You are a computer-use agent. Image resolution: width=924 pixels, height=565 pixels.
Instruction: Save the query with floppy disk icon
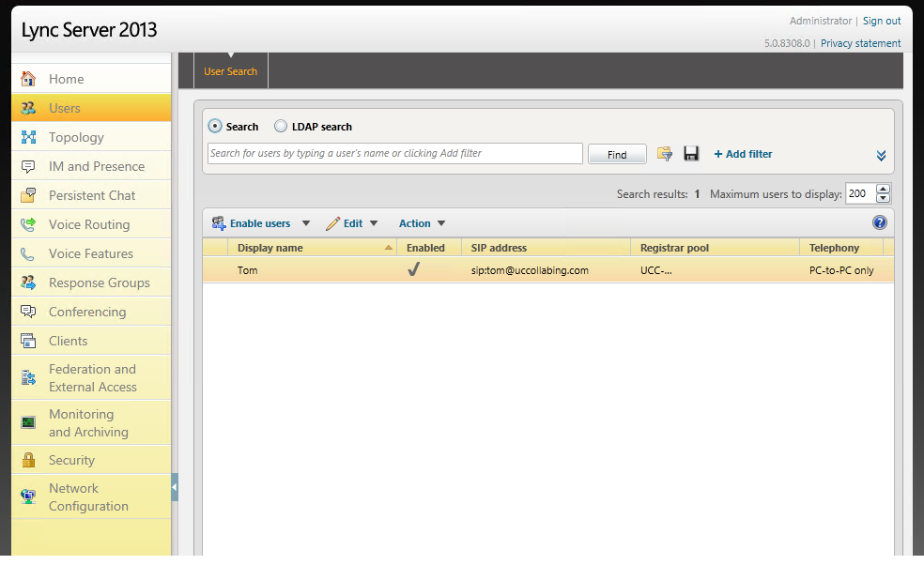tap(691, 154)
